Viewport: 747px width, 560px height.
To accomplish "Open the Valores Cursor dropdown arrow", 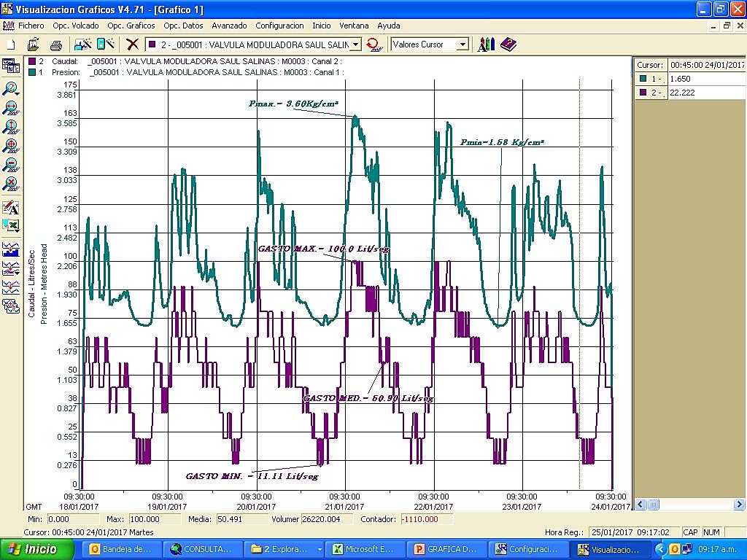I will tap(462, 44).
